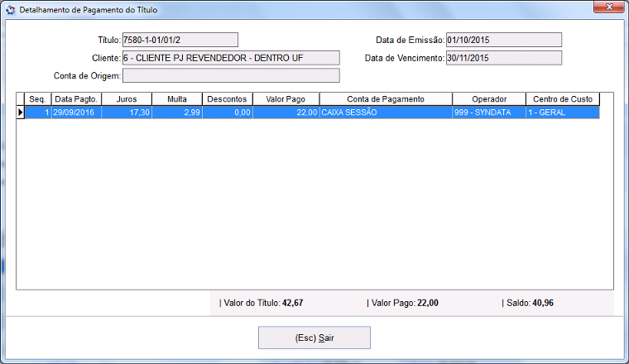Click the Título input field
Image resolution: width=629 pixels, height=364 pixels.
[x=180, y=40]
